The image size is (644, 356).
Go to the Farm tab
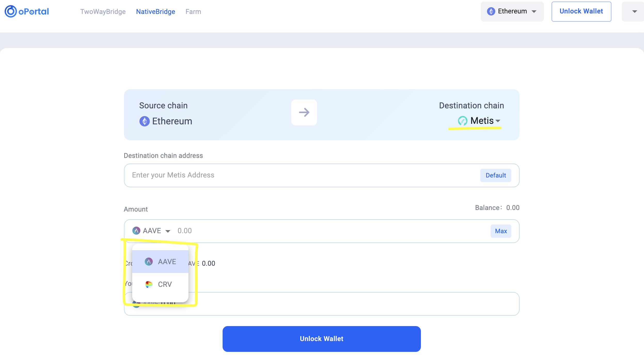pyautogui.click(x=193, y=12)
